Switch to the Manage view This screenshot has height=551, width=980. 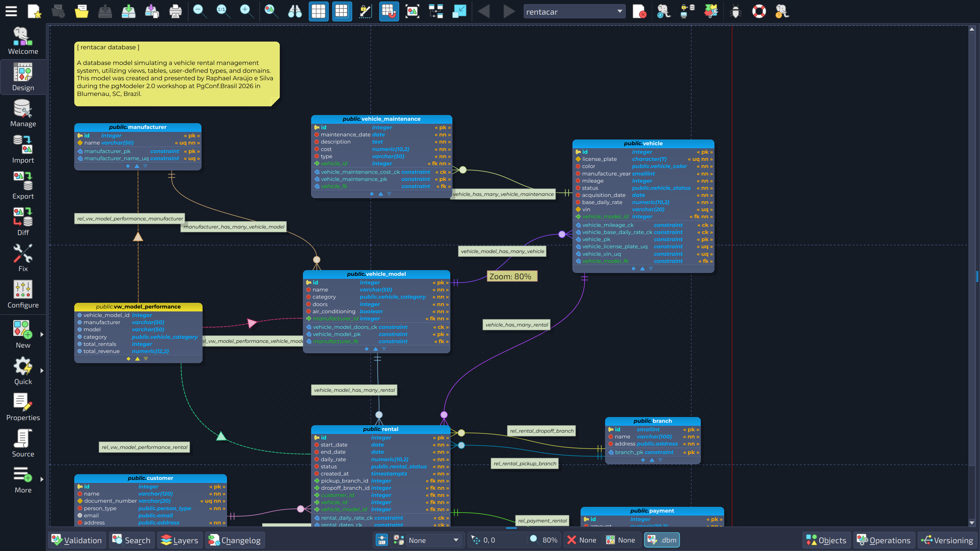[23, 113]
